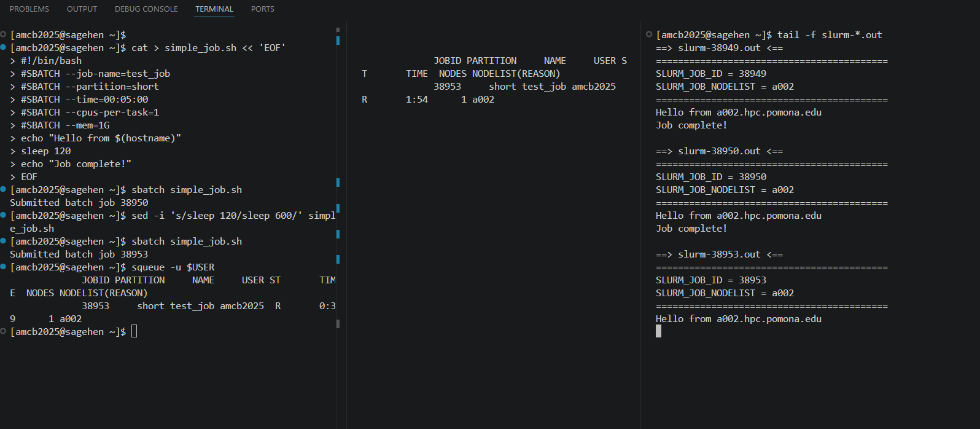
Task: Click the cursor block in right terminal
Action: coord(659,331)
